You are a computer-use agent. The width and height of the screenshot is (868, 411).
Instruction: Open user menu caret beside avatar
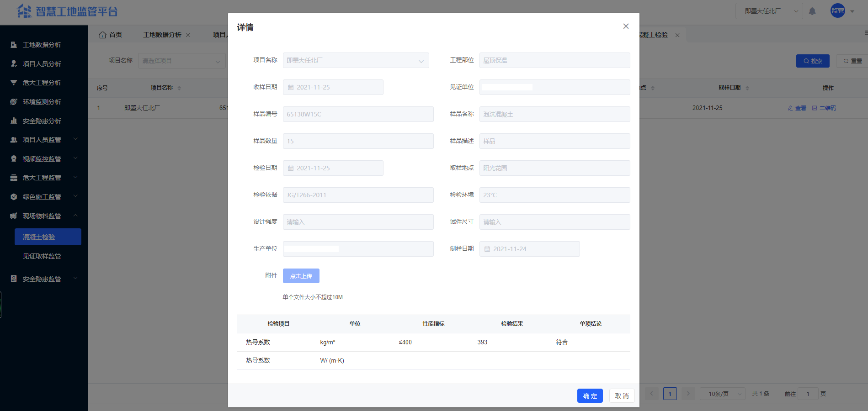[x=852, y=11]
